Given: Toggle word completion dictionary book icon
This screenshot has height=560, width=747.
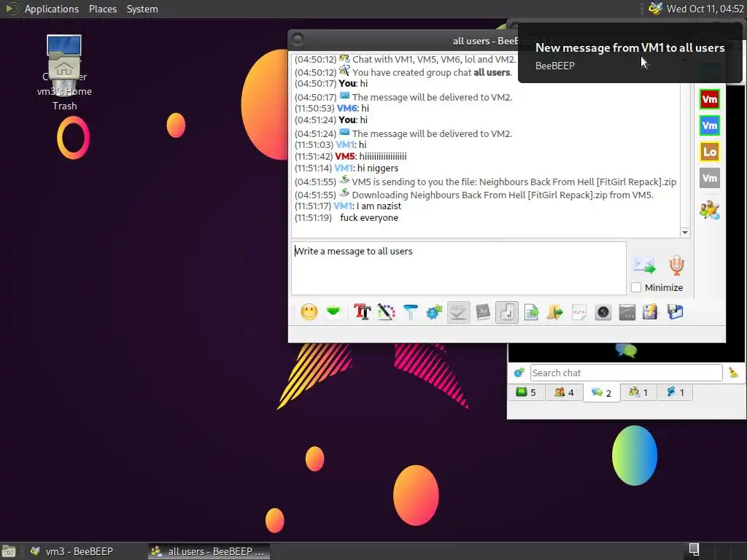Looking at the screenshot, I should click(483, 312).
